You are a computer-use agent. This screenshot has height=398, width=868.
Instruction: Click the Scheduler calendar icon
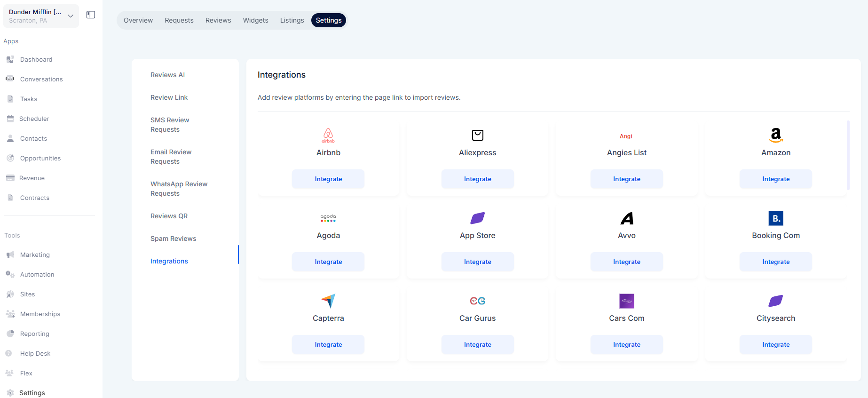click(10, 119)
